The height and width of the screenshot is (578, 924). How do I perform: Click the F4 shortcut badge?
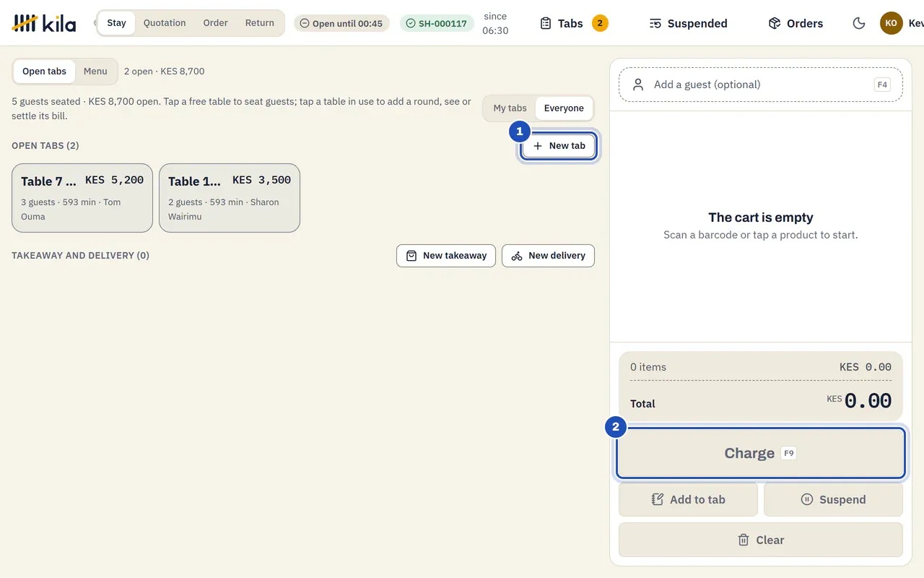coord(882,85)
